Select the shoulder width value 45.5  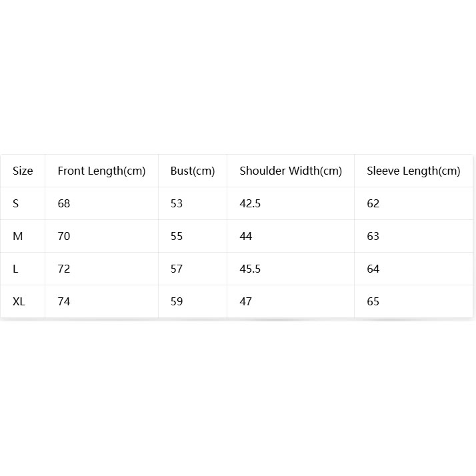click(250, 269)
